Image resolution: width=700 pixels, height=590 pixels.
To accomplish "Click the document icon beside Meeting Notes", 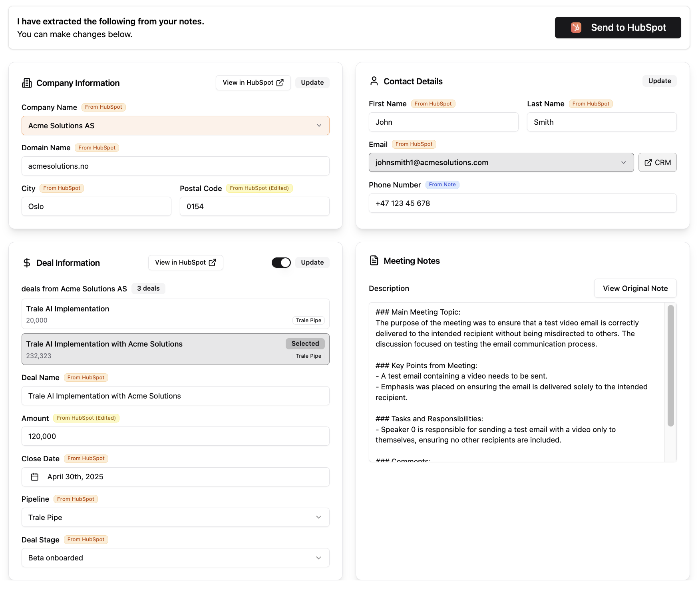I will pos(374,260).
